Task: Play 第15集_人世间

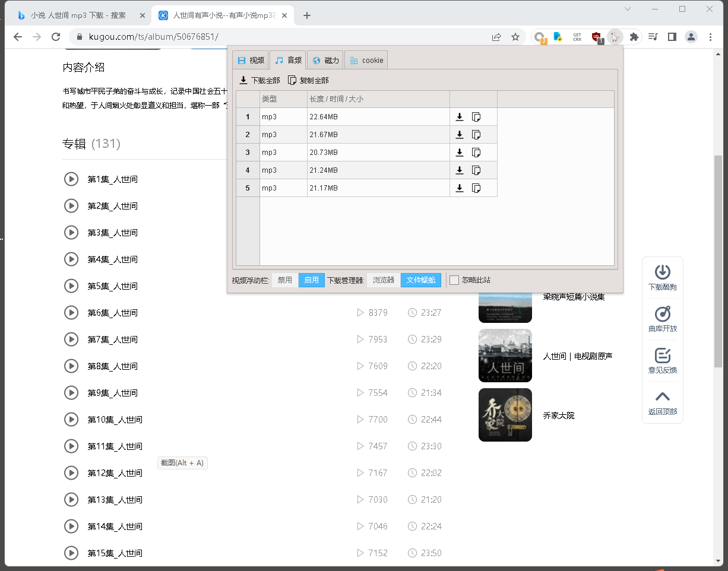Action: [71, 553]
